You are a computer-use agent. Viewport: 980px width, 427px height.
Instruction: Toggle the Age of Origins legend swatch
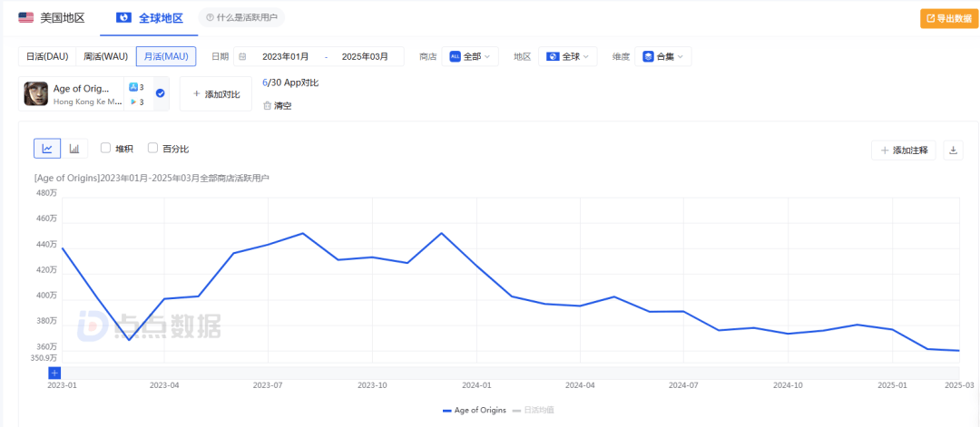446,411
